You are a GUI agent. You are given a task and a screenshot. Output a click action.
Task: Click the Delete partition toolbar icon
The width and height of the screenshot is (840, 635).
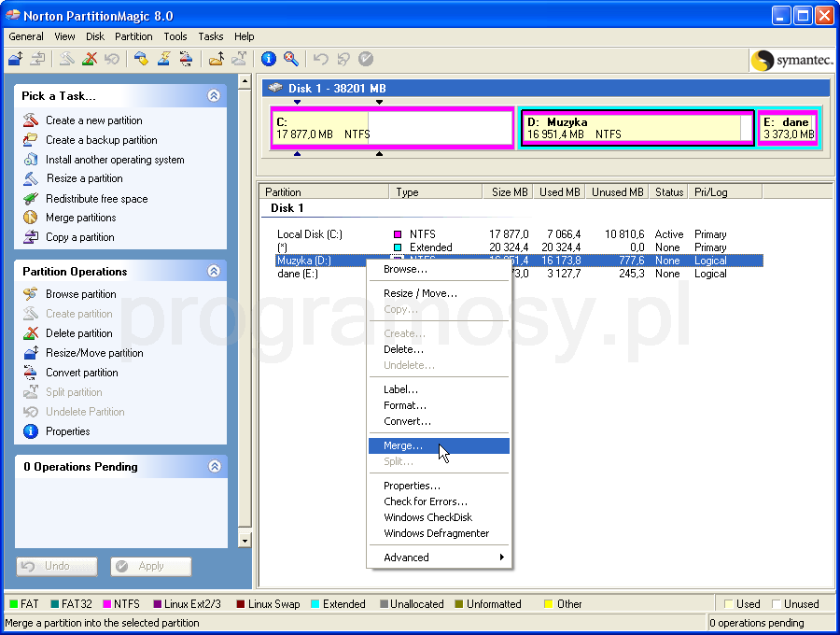(90, 59)
